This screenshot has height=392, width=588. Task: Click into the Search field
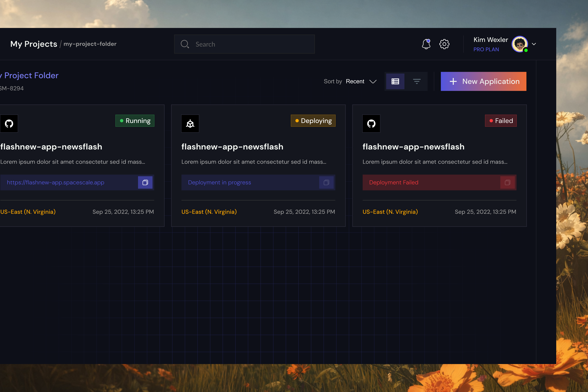coord(250,44)
